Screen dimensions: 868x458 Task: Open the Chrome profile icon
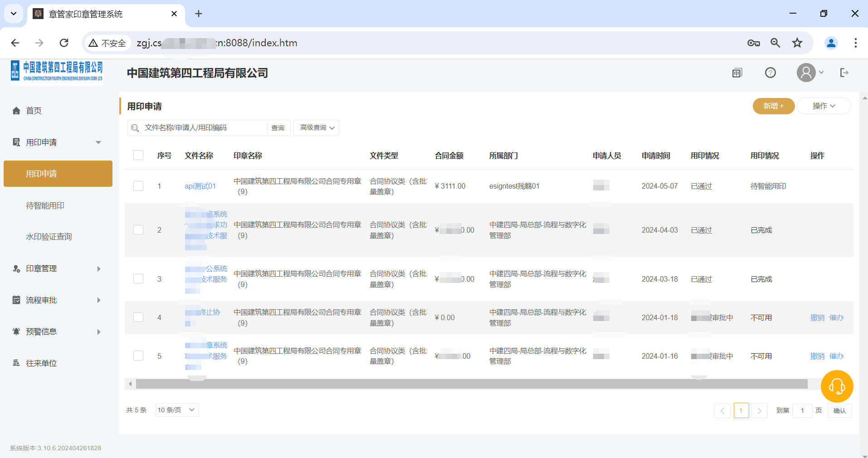coord(831,43)
